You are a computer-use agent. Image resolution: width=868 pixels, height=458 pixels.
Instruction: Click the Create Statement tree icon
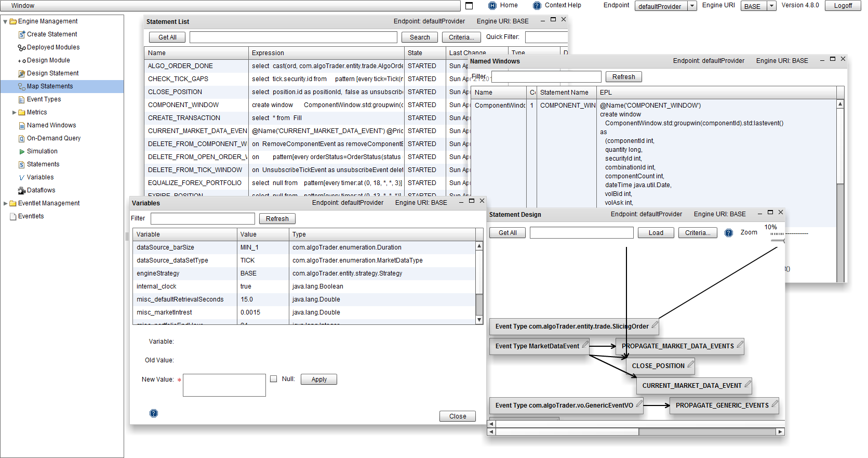[x=22, y=35]
